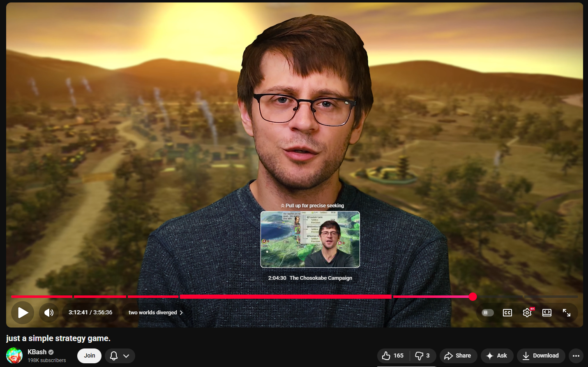Screen dimensions: 588x367
Task: Mute the video volume
Action: click(49, 313)
